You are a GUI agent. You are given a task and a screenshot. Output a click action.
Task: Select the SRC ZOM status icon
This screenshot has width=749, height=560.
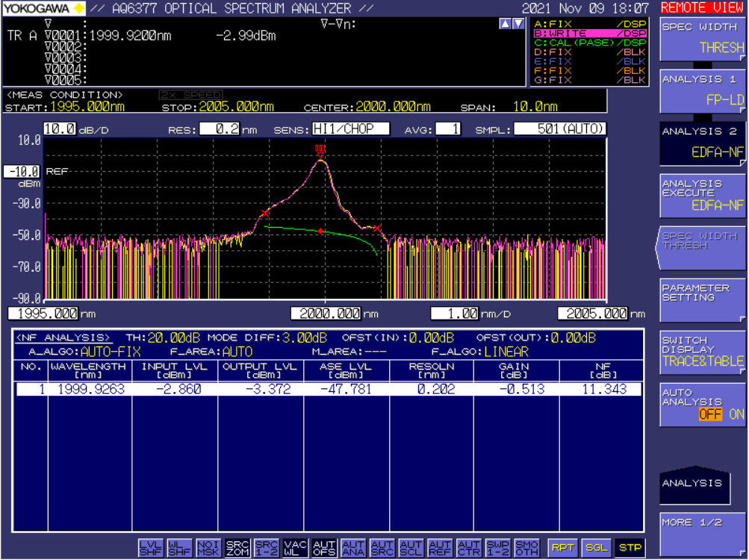(x=237, y=548)
